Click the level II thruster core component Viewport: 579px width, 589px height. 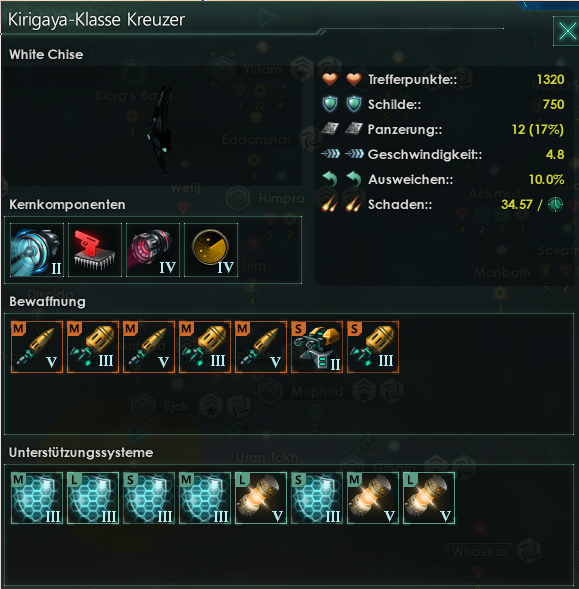coord(37,250)
